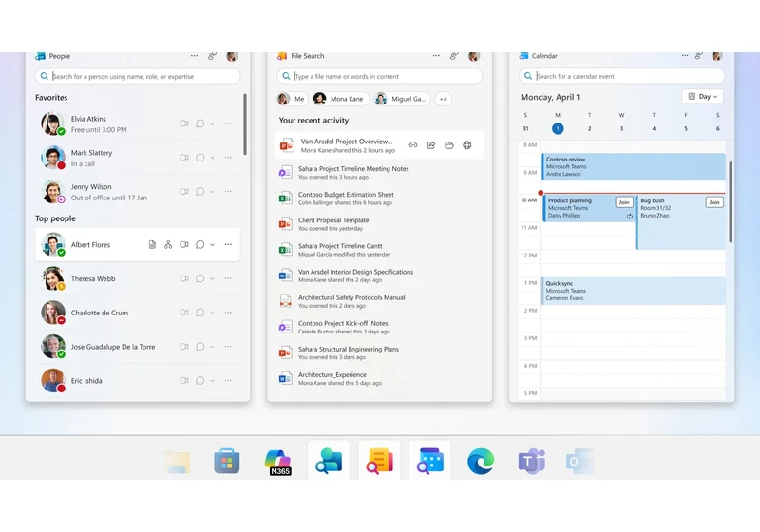The image size is (760, 532).
Task: Select Friday 5 in the week strip
Action: (x=685, y=128)
